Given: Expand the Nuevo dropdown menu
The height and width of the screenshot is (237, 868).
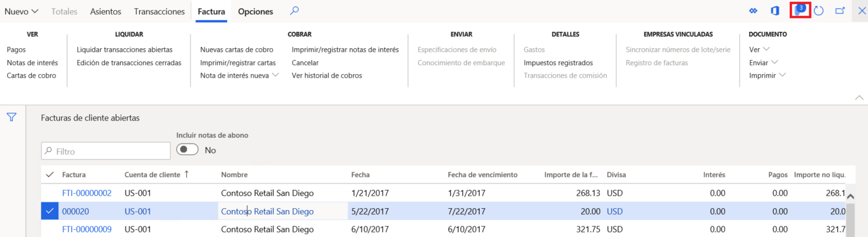Looking at the screenshot, I should coord(22,11).
